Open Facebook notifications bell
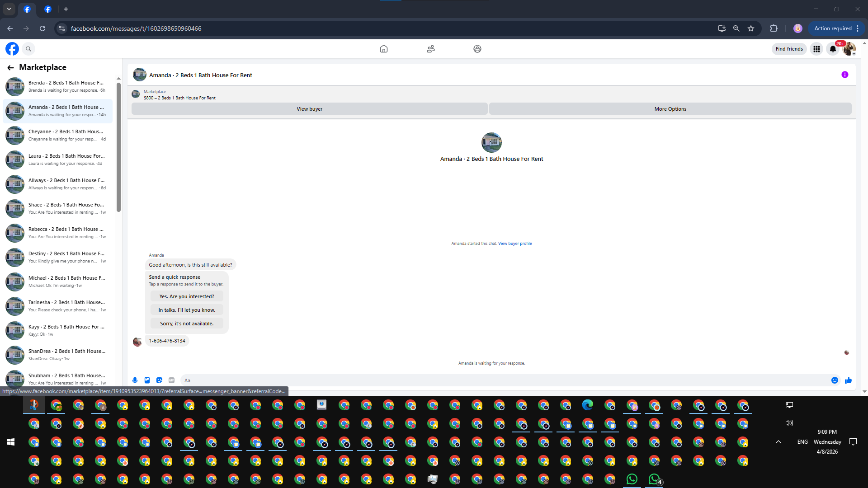Viewport: 868px width, 488px height. (x=833, y=49)
